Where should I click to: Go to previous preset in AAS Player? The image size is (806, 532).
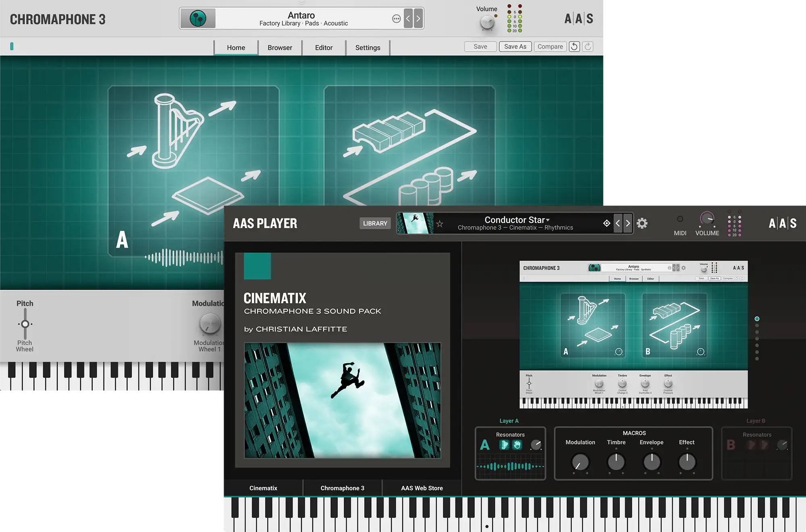pos(618,223)
